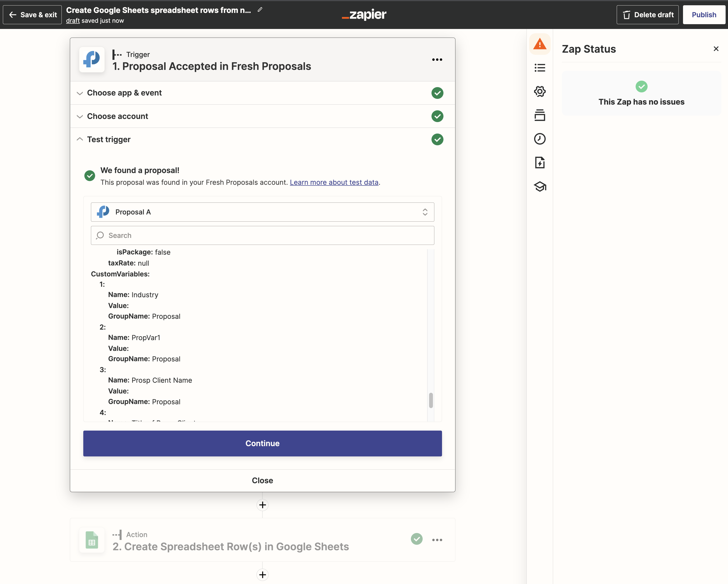Open the help graduation cap icon

(x=540, y=186)
